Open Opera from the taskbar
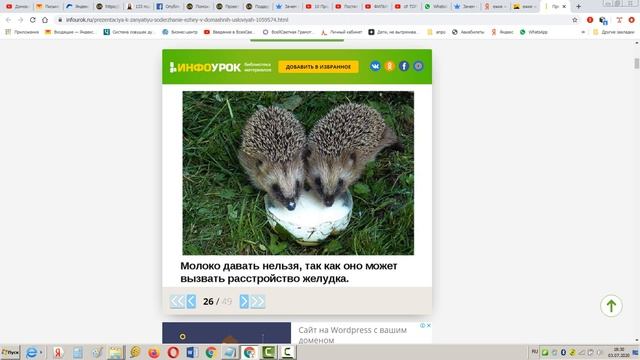Viewport: 640px width, 360px height. [173, 352]
